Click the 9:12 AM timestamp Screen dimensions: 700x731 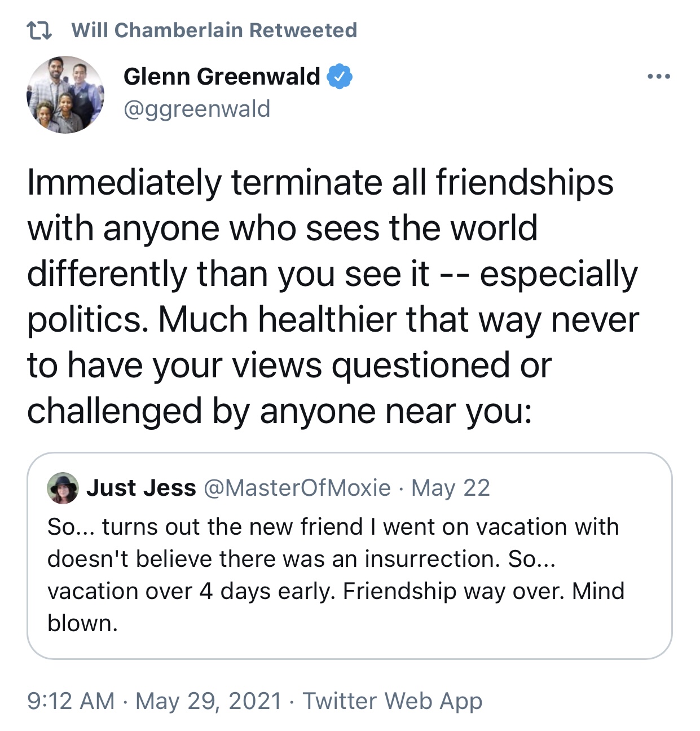coord(71,701)
